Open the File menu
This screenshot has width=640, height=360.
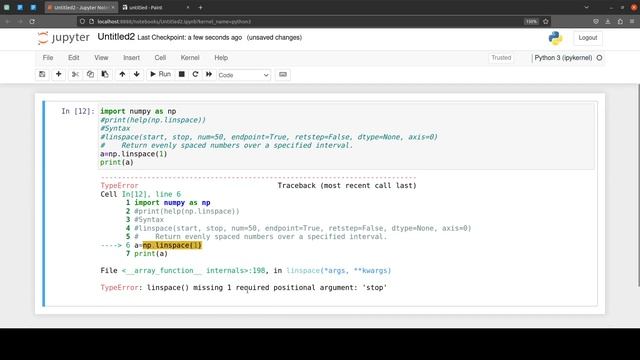pos(48,58)
